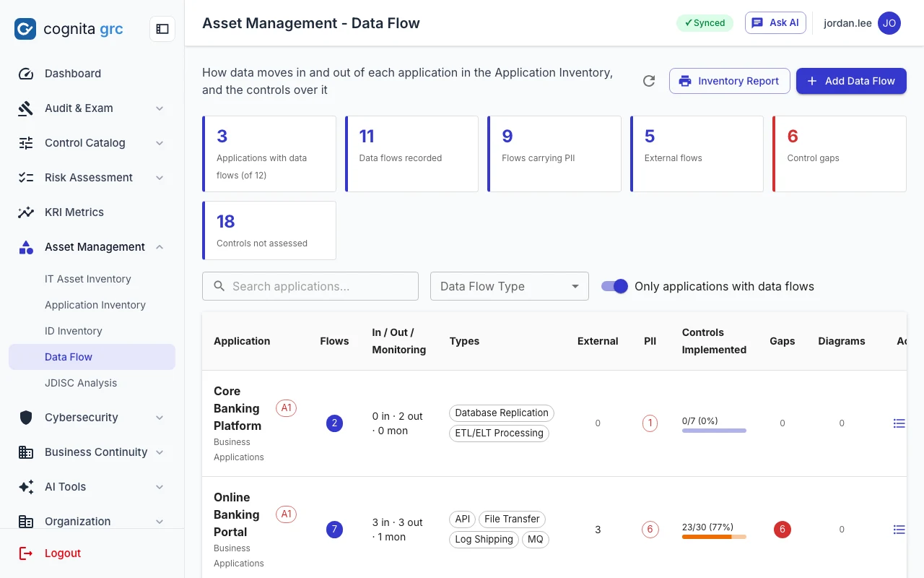
Task: Click the KRI Metrics trend icon
Action: [26, 212]
